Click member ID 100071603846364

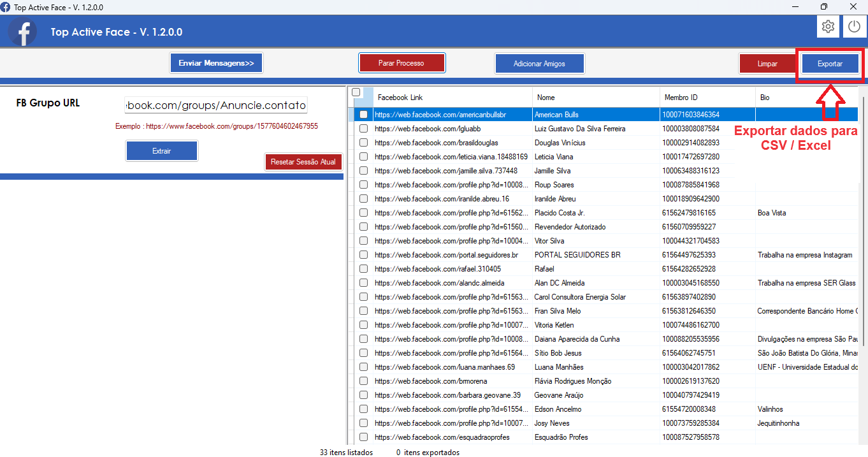point(691,115)
